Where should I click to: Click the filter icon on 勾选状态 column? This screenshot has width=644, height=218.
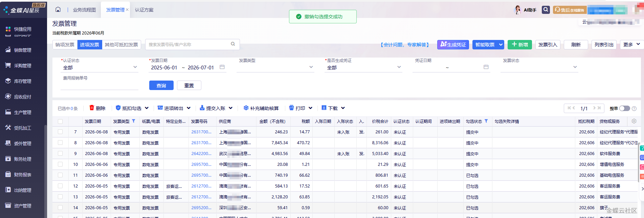coord(486,121)
